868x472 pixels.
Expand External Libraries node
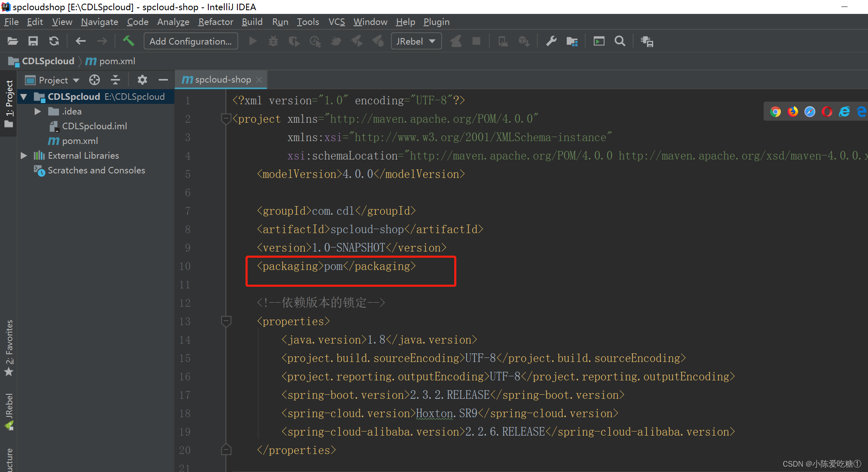point(24,155)
